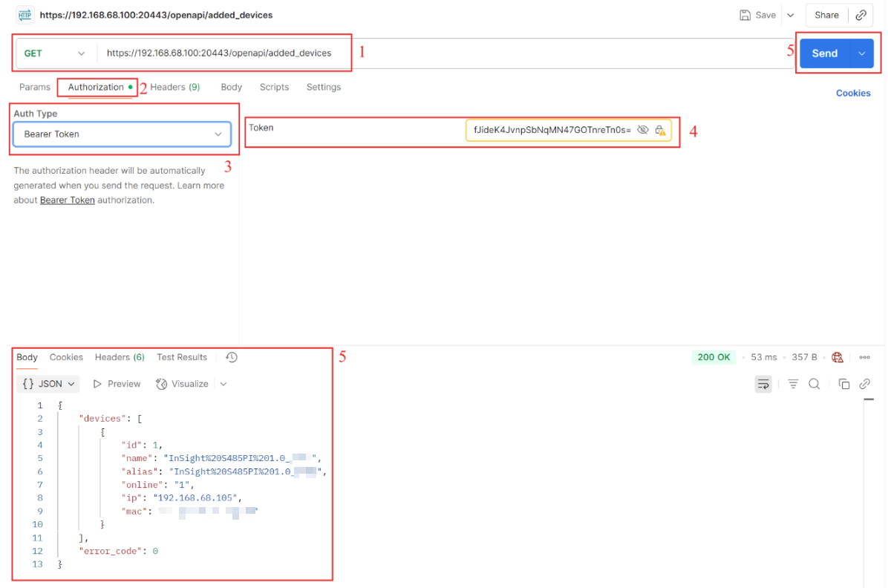
Task: Open the GET method dropdown
Action: tap(54, 53)
